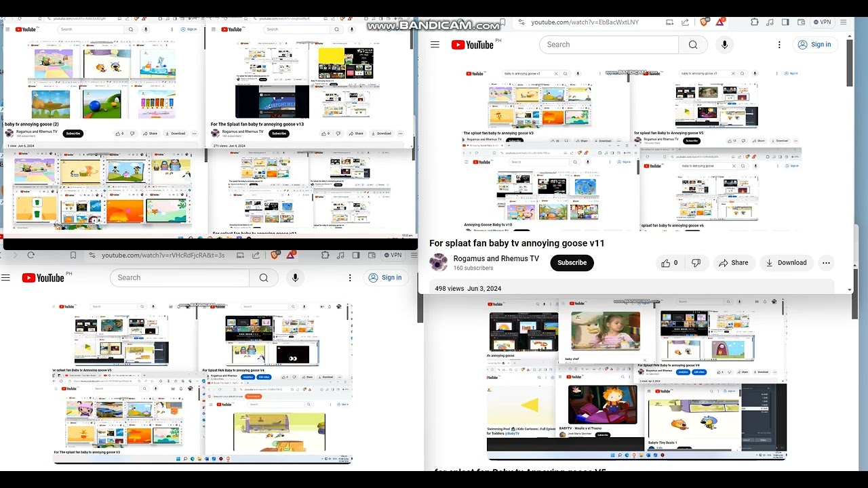Subscribe to Rogamus and Rhemus TV, v11 video
Screen dimensions: 868x488
point(572,263)
